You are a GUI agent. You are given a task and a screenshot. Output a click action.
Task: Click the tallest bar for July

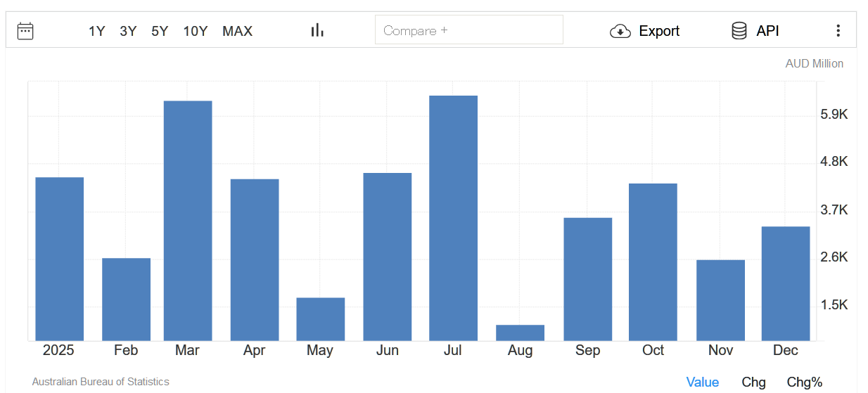(x=453, y=218)
